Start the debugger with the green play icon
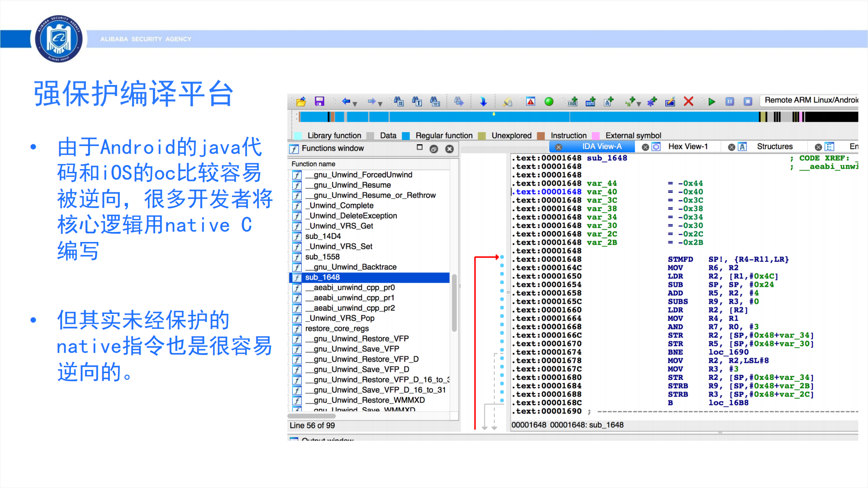Screen dimensions: 868x488 click(x=711, y=101)
